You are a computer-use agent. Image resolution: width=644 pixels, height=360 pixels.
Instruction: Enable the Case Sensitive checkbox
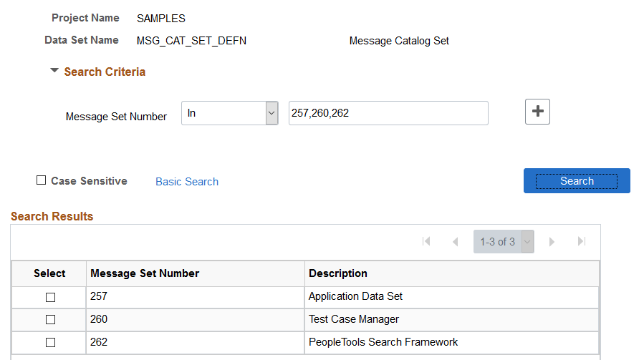(41, 180)
